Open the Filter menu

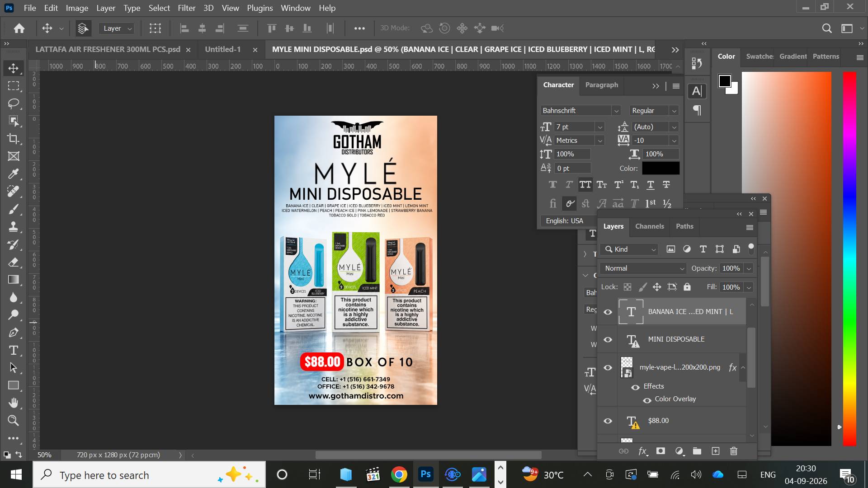pyautogui.click(x=186, y=8)
